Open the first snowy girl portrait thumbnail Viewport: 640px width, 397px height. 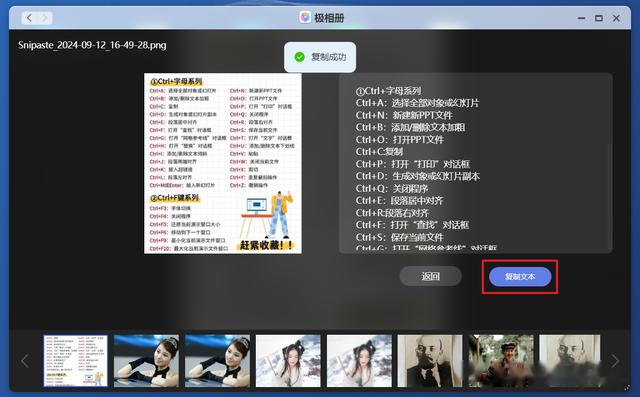click(288, 361)
